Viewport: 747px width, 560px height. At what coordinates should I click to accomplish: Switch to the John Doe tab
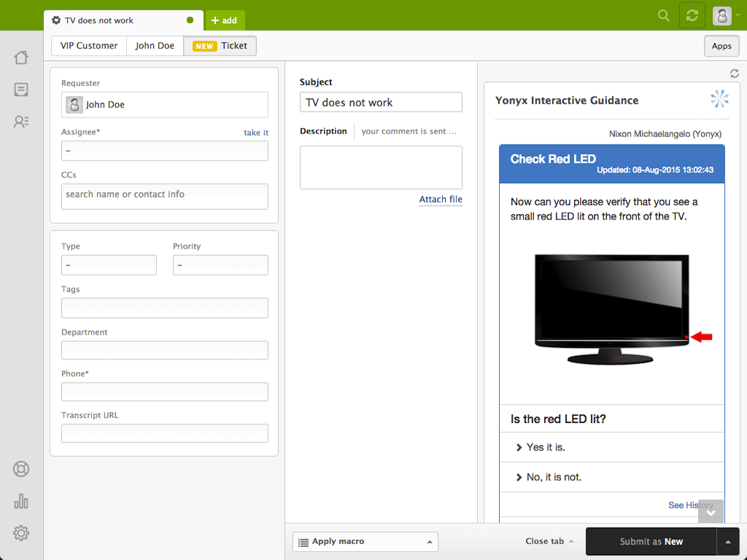155,46
